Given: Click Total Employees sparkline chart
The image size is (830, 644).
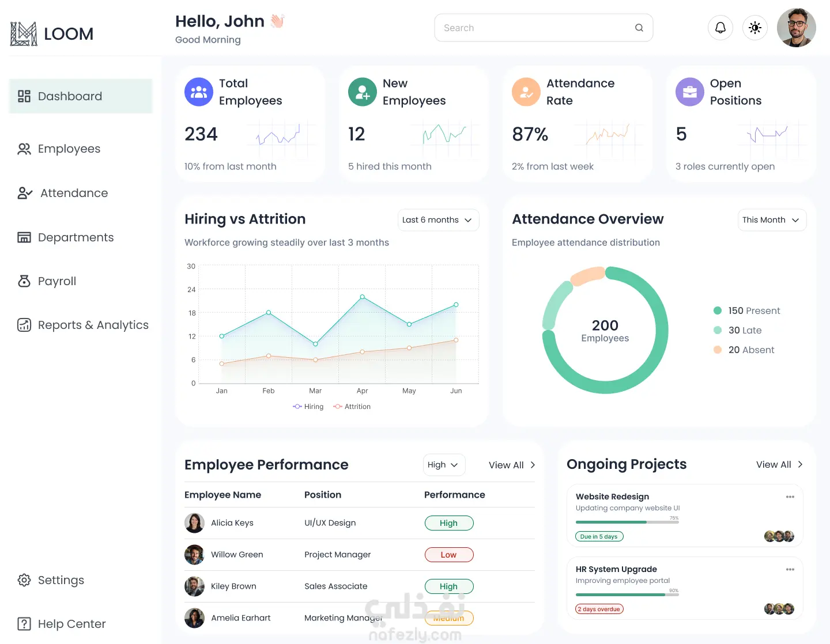Looking at the screenshot, I should pos(281,138).
